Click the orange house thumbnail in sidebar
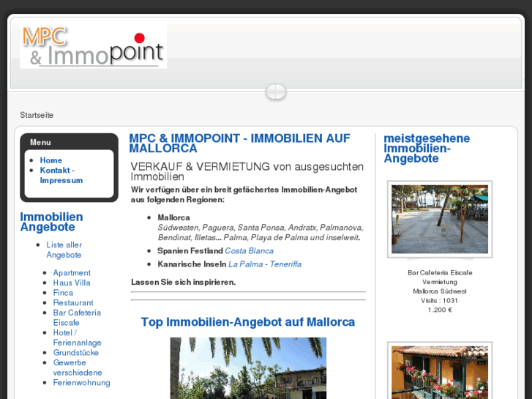 pos(440,371)
